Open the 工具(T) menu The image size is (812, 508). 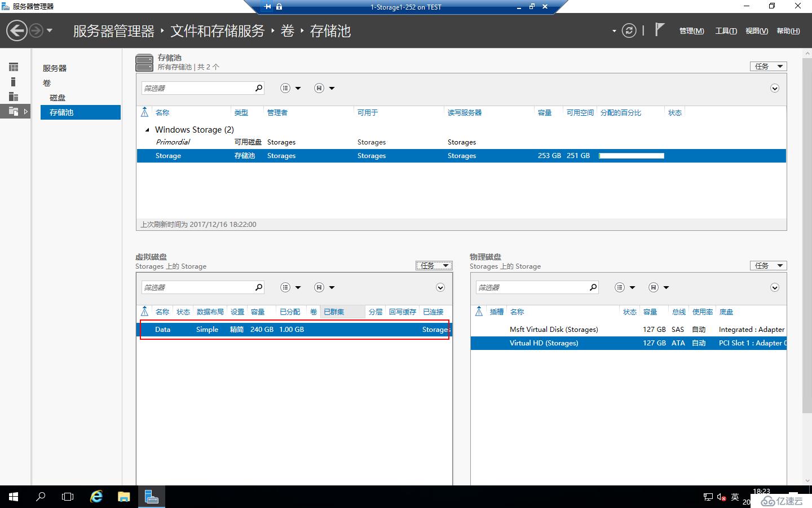(726, 31)
